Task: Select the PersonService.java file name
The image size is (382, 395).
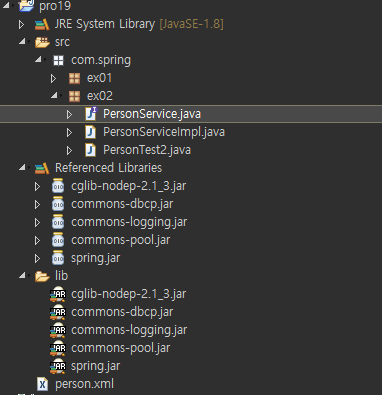Action: click(152, 114)
